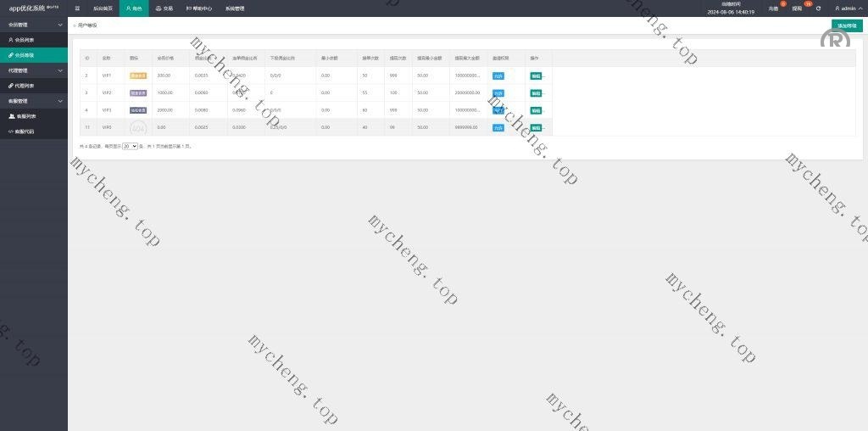Toggle the 允许 permission for VIP2
Screen dimensions: 868x431
click(x=498, y=92)
